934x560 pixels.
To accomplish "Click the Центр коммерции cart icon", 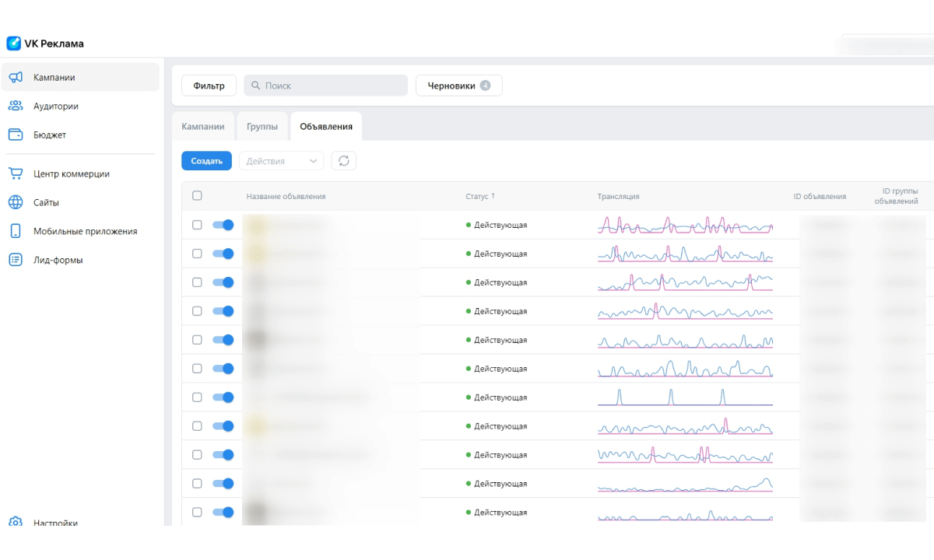I will 16,174.
